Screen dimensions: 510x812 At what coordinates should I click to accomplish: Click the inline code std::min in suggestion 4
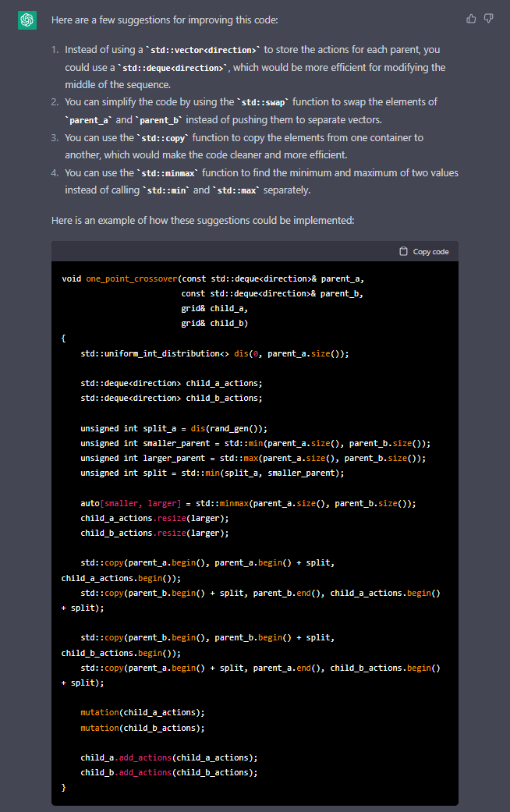[166, 190]
